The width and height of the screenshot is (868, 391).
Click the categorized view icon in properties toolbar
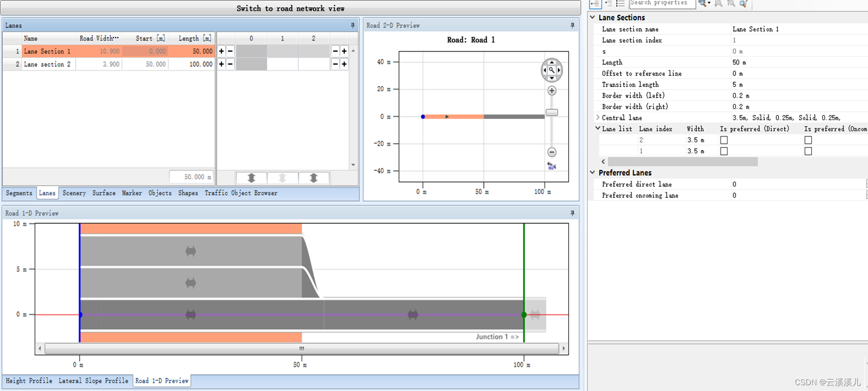596,3
